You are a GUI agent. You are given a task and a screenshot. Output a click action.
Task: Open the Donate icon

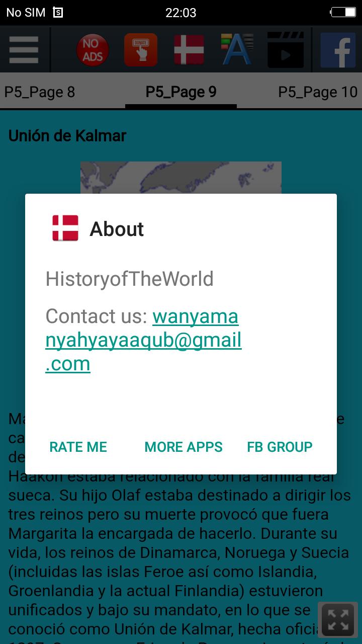141,50
